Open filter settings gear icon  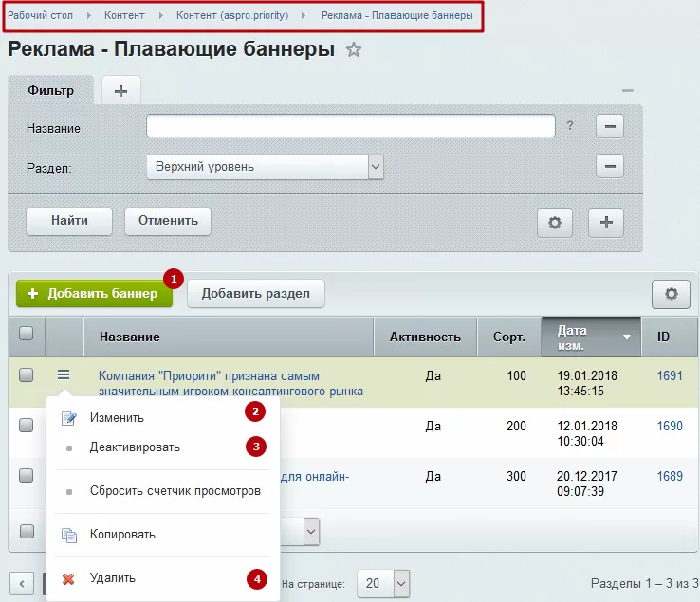(x=555, y=222)
